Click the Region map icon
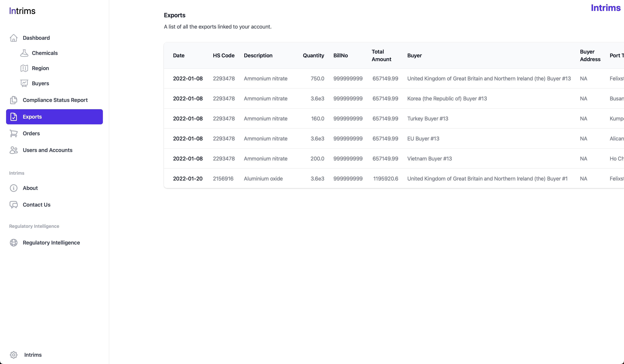The height and width of the screenshot is (364, 624). 24,68
